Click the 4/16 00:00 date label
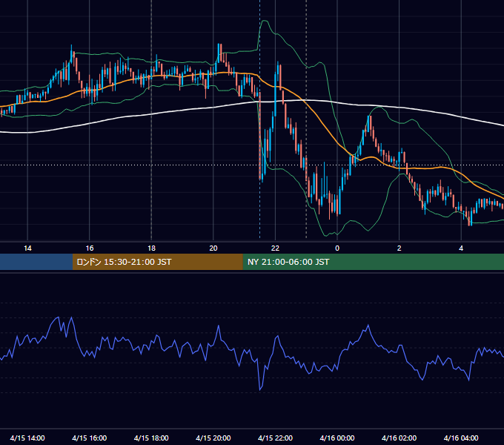Image resolution: width=504 pixels, height=445 pixels. (337, 438)
